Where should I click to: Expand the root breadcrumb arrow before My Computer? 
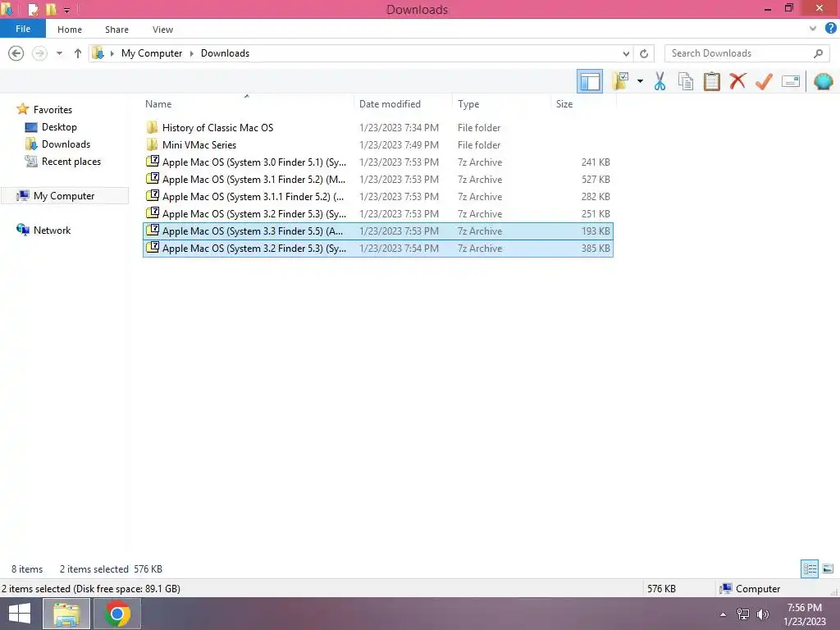(x=112, y=53)
